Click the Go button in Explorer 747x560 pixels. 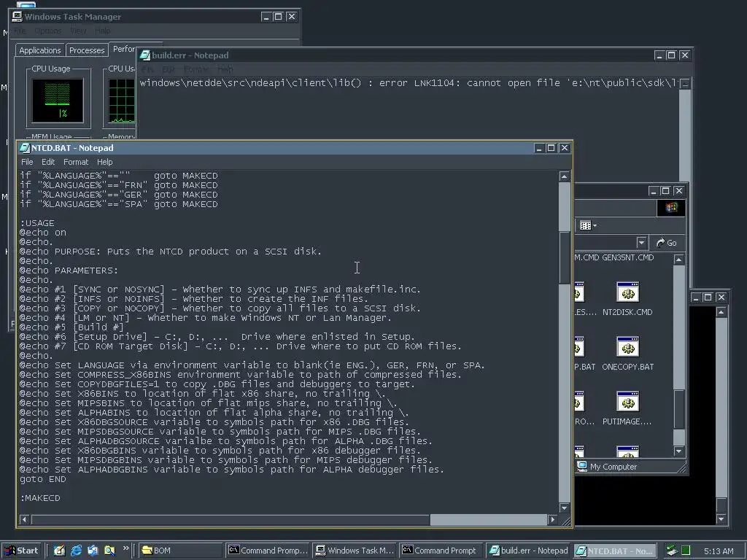(666, 243)
